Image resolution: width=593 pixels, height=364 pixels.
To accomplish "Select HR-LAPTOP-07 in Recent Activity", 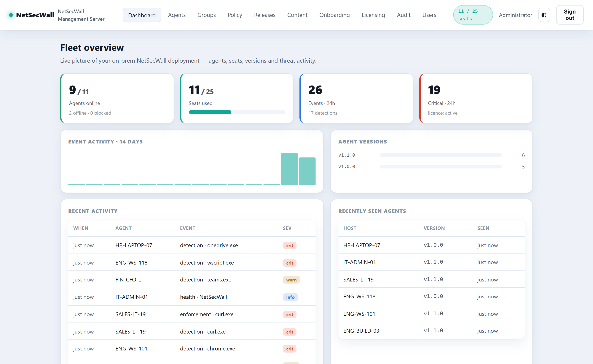I will (134, 245).
